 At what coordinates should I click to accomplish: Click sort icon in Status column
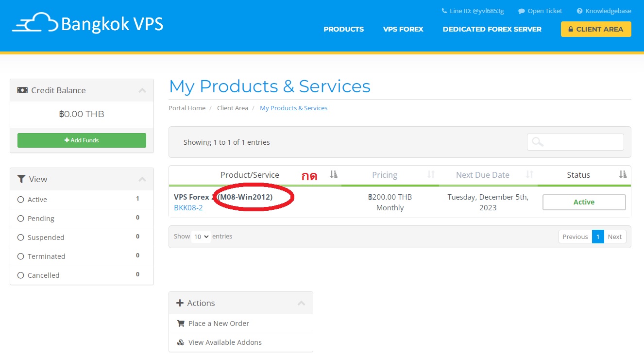click(623, 174)
